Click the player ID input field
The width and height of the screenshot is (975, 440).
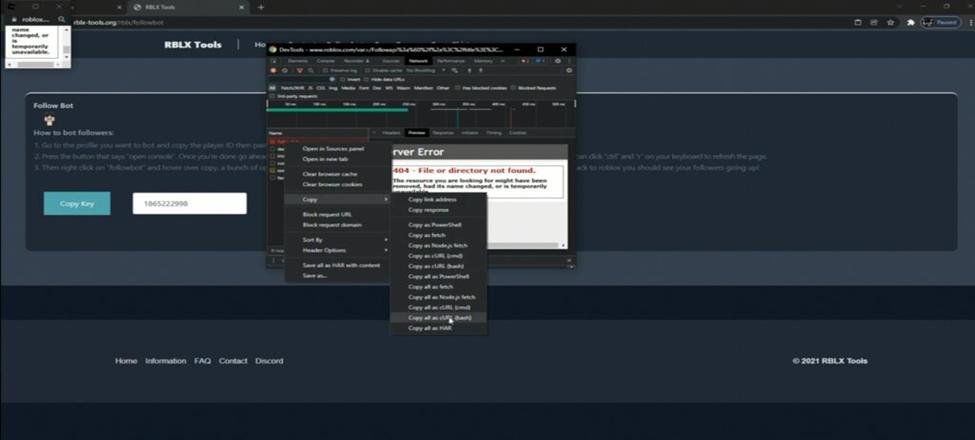point(189,203)
